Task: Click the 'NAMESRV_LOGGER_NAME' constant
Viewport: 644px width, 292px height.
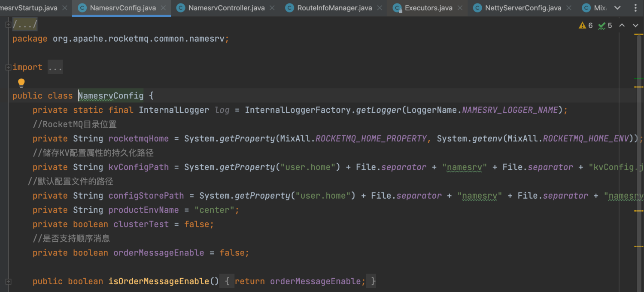Action: [x=510, y=110]
